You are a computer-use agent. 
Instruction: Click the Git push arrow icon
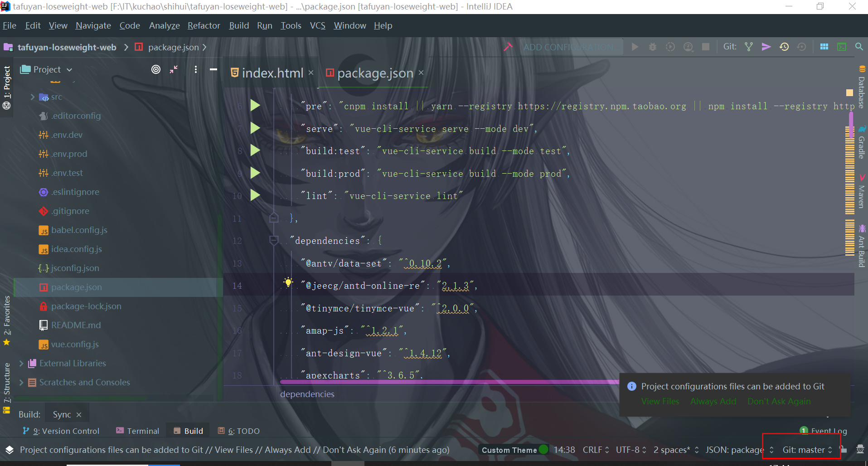[766, 47]
